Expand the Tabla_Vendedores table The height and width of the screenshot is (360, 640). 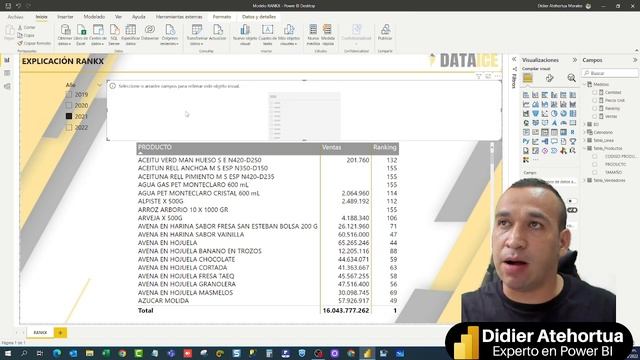tap(584, 180)
